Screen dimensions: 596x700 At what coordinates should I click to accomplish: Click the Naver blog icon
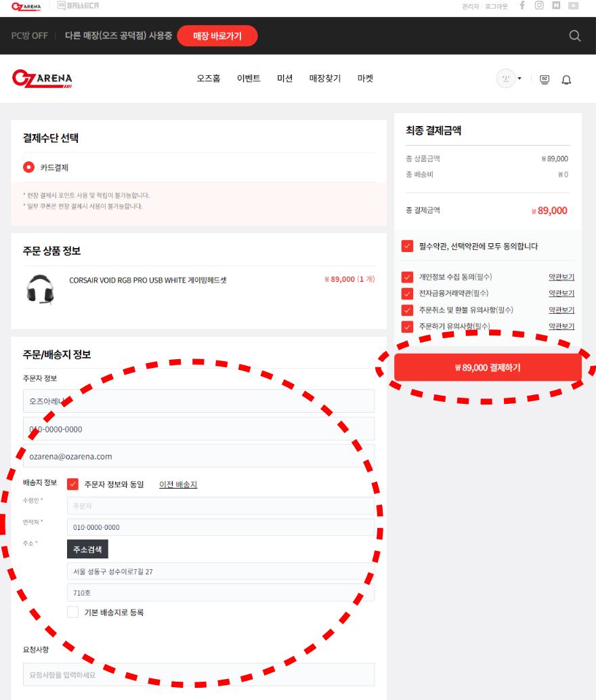[x=556, y=5]
